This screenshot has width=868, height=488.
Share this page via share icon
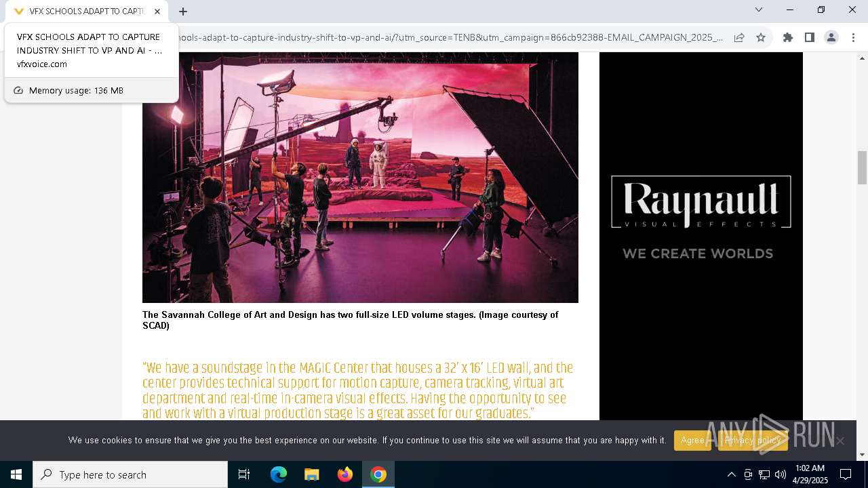(x=739, y=37)
